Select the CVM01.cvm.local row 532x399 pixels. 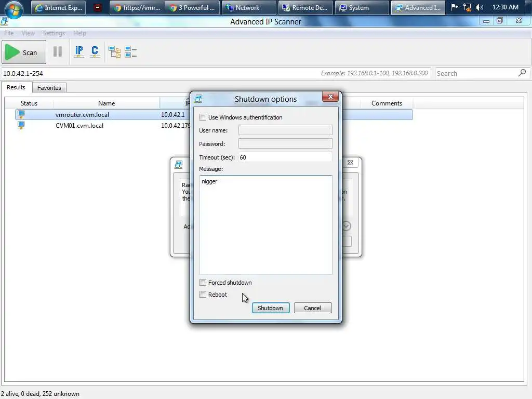[x=214, y=126]
